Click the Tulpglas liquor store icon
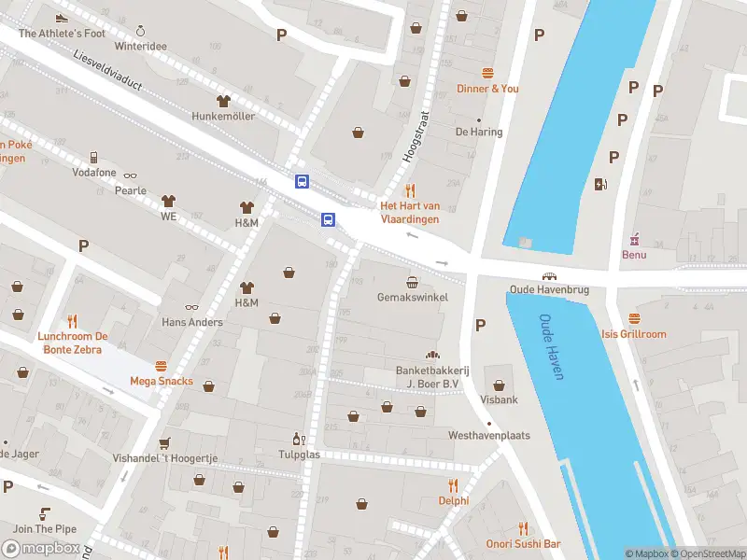The width and height of the screenshot is (747, 560). (x=299, y=439)
